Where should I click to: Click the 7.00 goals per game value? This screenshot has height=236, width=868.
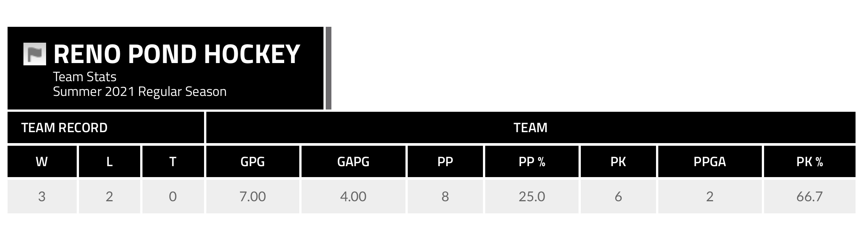point(252,196)
